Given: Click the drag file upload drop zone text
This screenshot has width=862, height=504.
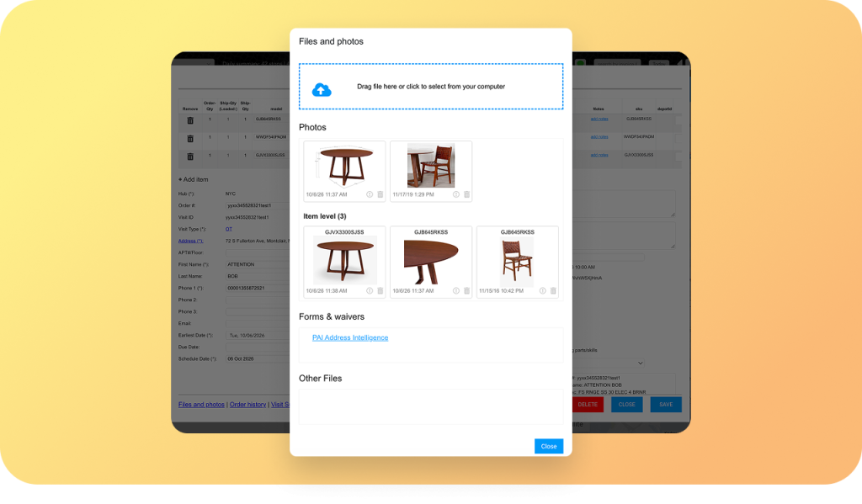Looking at the screenshot, I should pyautogui.click(x=431, y=87).
